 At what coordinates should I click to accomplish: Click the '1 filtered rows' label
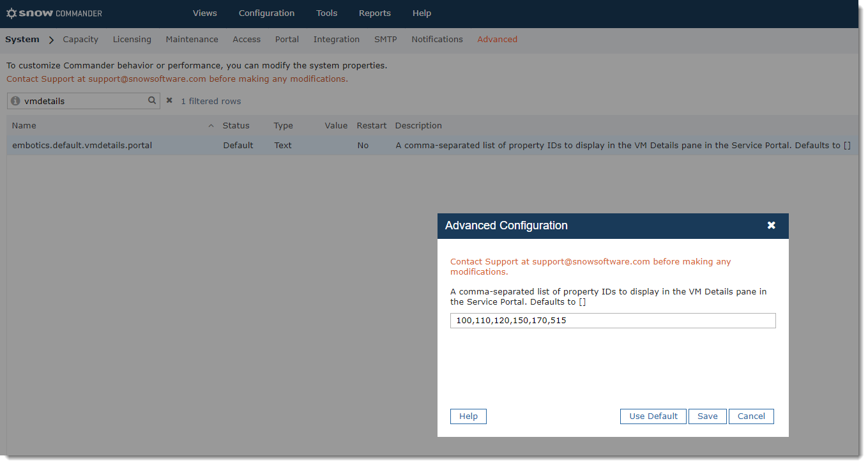[211, 101]
